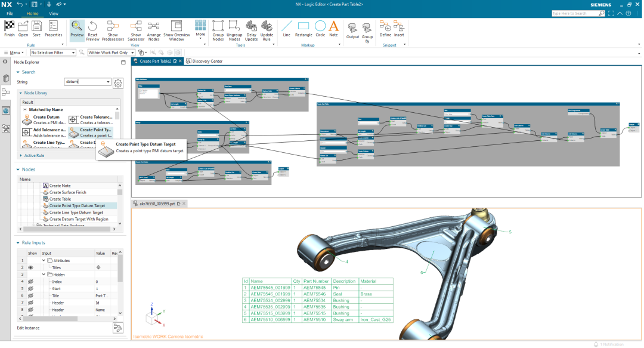This screenshot has height=348, width=644.
Task: Collapse the Hidden folder row
Action: pyautogui.click(x=44, y=275)
